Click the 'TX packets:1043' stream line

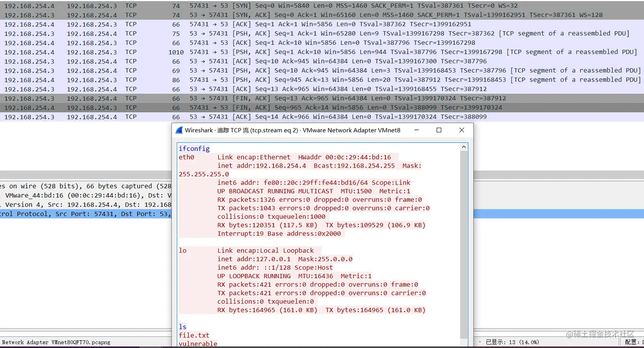click(x=323, y=208)
